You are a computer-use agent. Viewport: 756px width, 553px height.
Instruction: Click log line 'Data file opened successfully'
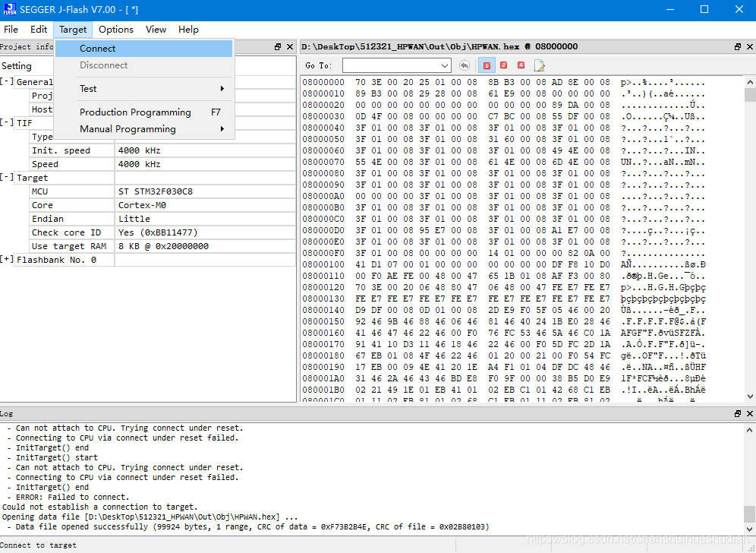[81, 527]
